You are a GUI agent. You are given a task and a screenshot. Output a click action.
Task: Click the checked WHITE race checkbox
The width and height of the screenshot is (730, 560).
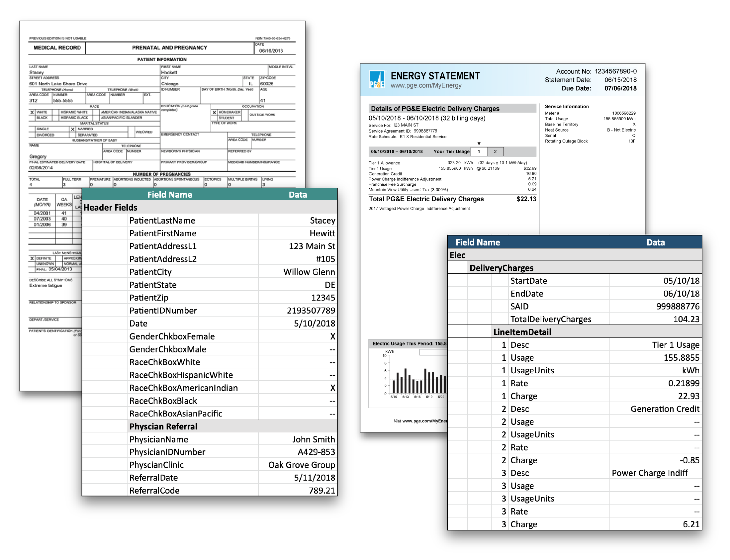point(32,112)
